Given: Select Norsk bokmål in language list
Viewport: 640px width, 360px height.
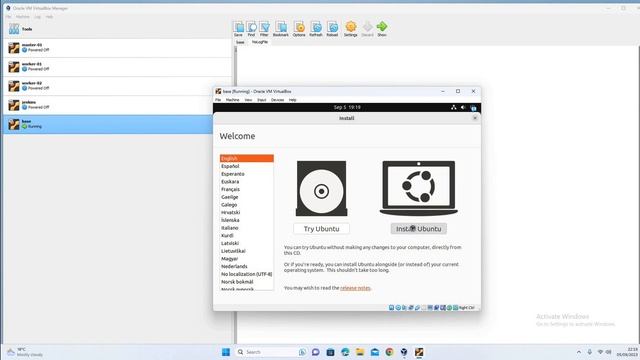Looking at the screenshot, I should (247, 282).
